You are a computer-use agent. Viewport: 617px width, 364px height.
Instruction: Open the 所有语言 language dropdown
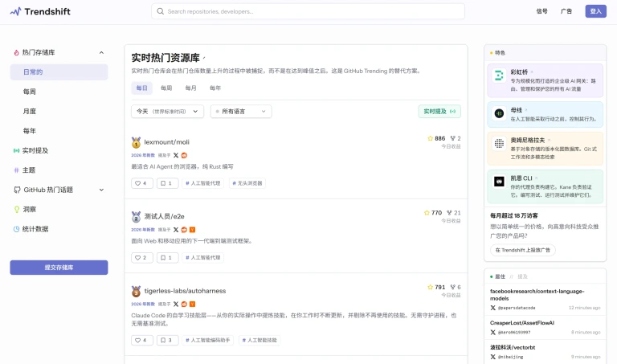click(x=241, y=112)
